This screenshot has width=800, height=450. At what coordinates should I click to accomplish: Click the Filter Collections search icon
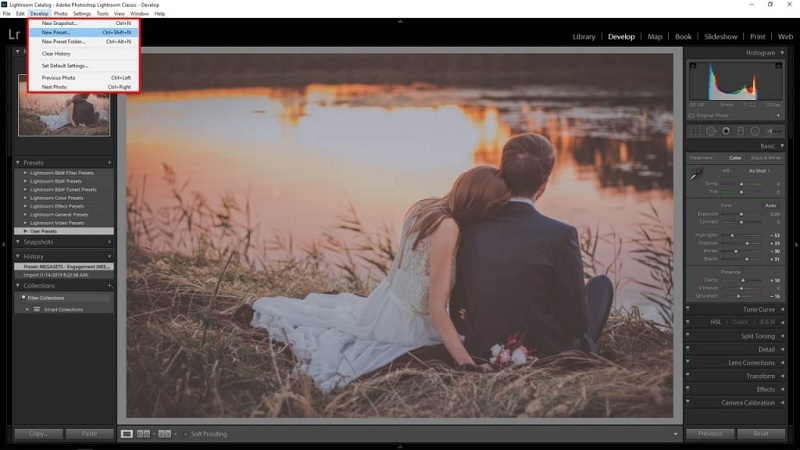(x=23, y=297)
